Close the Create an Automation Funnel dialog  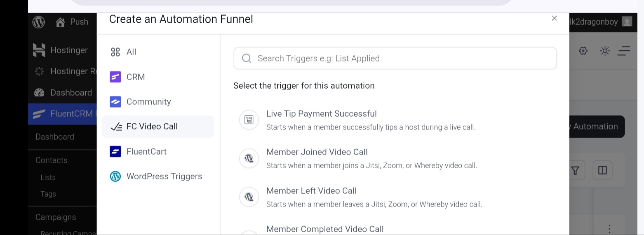[x=554, y=18]
